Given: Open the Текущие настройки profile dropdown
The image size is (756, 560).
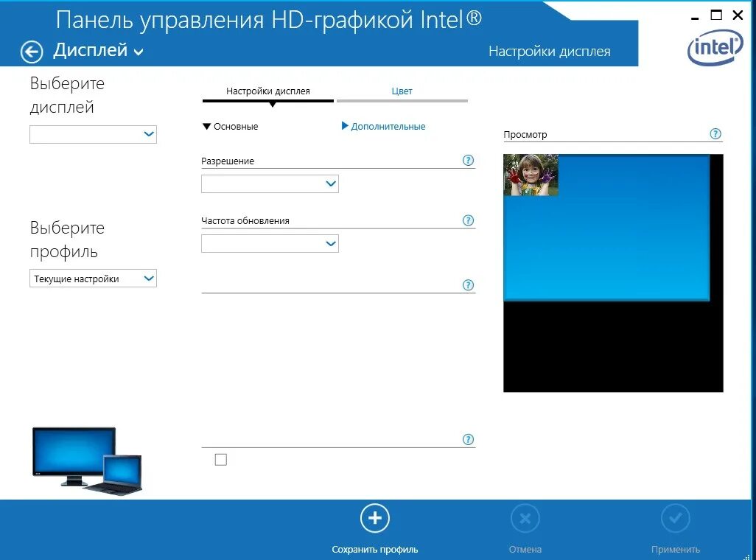Looking at the screenshot, I should click(93, 279).
